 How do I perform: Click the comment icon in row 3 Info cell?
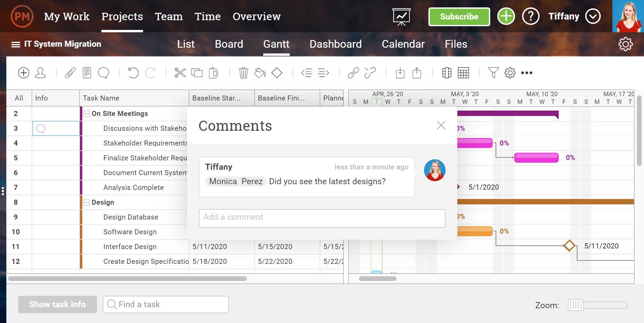click(41, 128)
